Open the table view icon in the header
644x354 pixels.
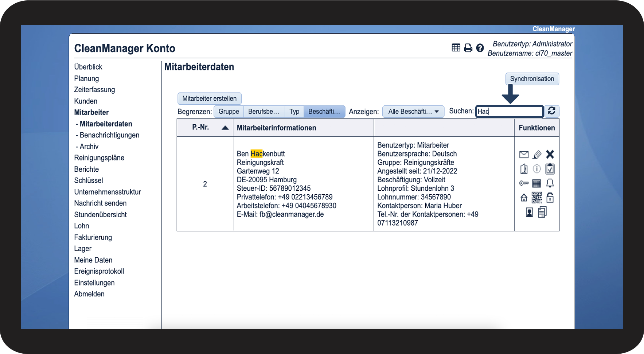tap(456, 48)
